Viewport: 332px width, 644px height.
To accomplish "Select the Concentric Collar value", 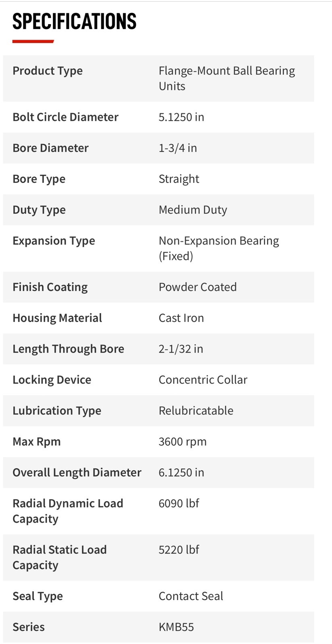I will tap(203, 380).
